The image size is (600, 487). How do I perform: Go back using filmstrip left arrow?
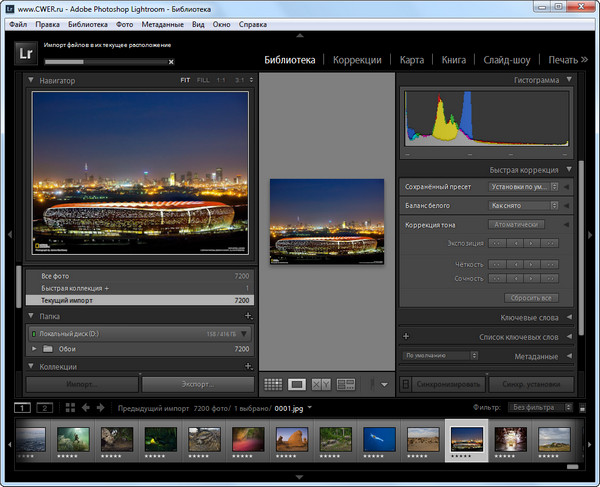coord(86,408)
